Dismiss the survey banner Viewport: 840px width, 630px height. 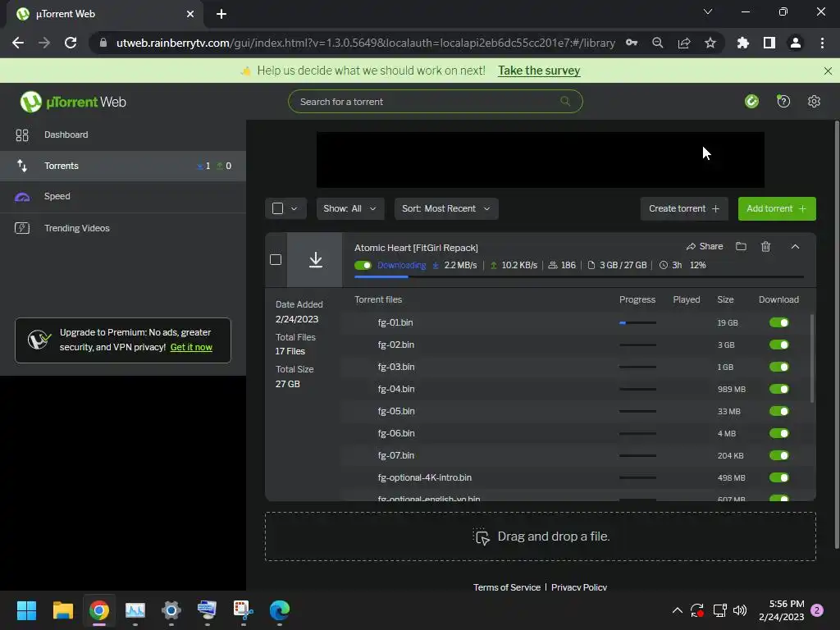(x=828, y=71)
